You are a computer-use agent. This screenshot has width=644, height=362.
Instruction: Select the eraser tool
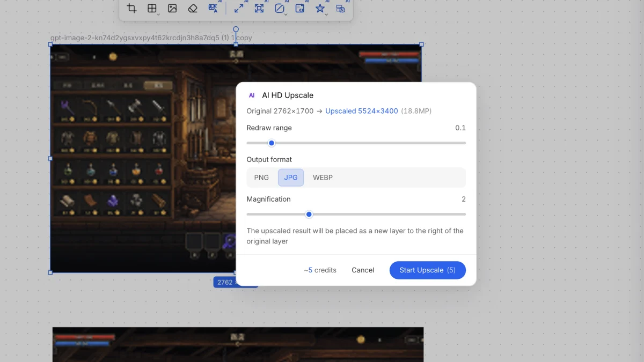click(x=193, y=8)
